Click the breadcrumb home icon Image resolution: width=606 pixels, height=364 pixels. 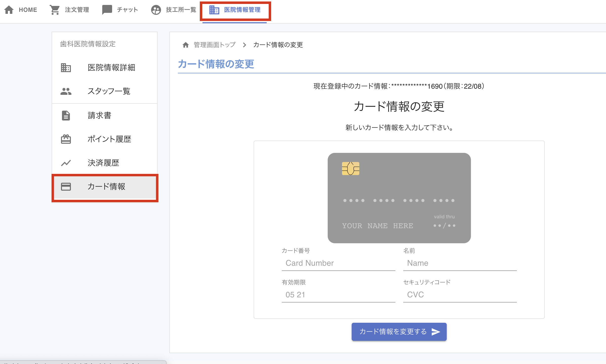click(185, 45)
